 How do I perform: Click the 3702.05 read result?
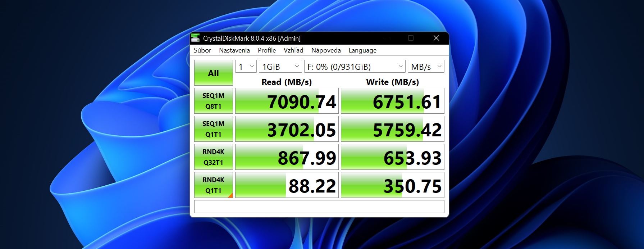coord(287,129)
